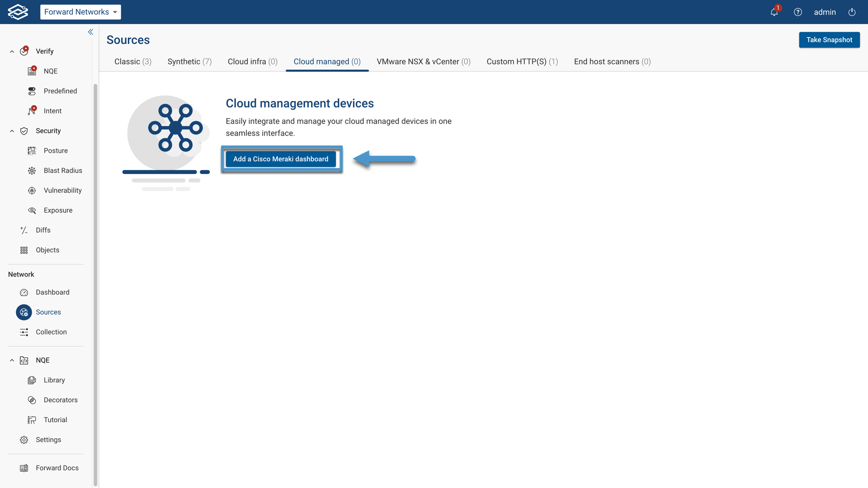Switch to the Custom HTTP(S) tab

click(522, 61)
